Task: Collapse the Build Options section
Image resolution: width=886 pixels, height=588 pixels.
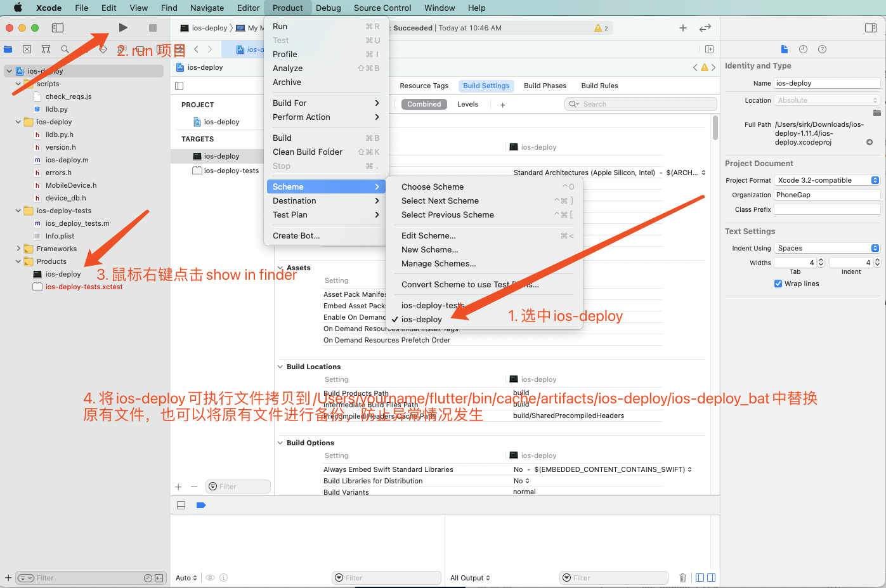Action: pyautogui.click(x=280, y=443)
